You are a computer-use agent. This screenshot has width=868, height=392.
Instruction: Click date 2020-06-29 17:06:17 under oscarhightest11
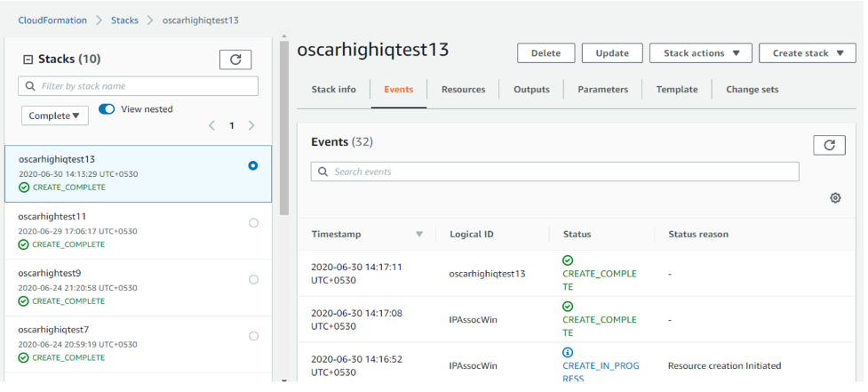pyautogui.click(x=77, y=231)
